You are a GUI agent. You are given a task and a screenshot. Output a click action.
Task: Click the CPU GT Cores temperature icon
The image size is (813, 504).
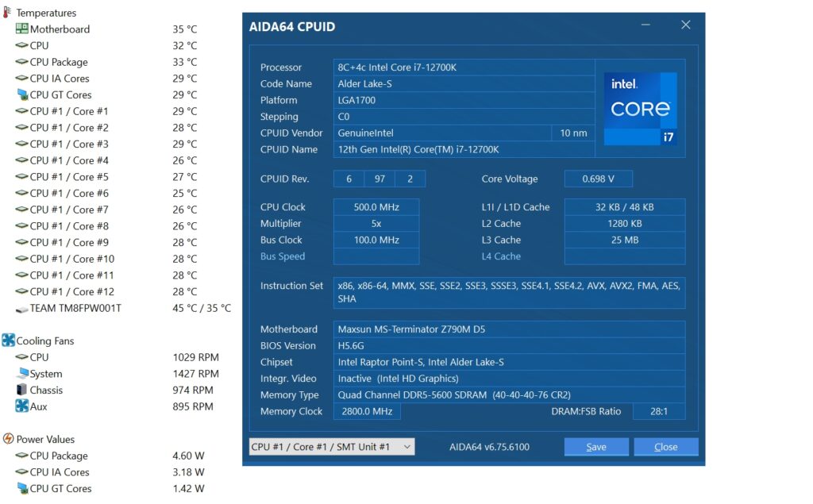22,95
